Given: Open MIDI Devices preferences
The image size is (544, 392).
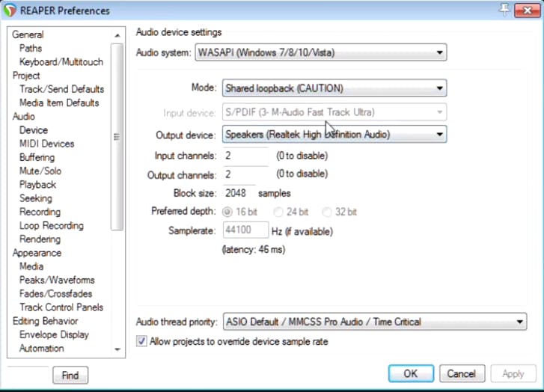Looking at the screenshot, I should (46, 144).
